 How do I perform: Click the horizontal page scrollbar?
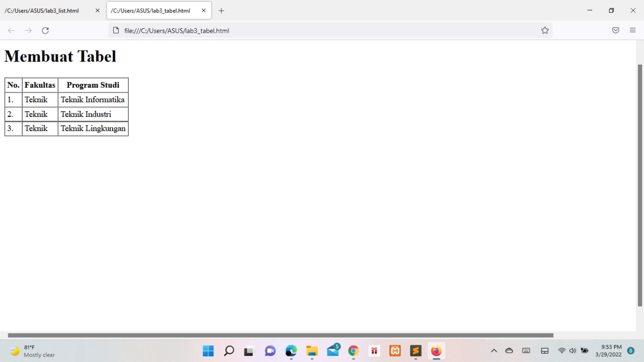pos(281,335)
